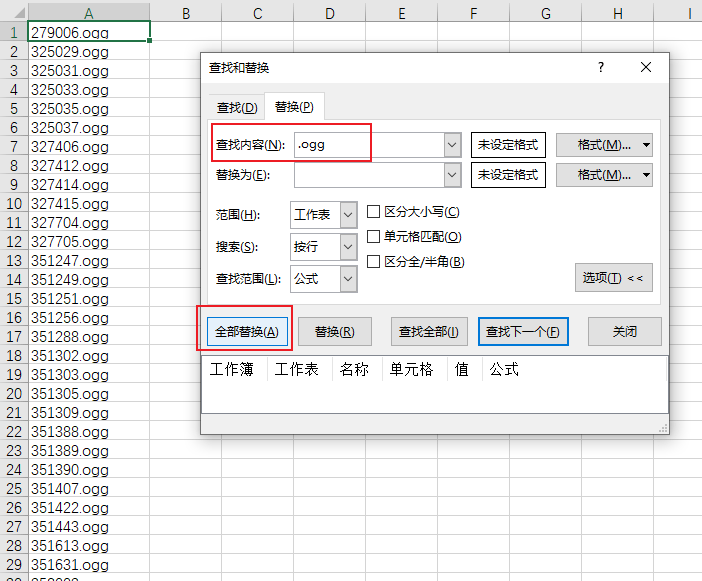Switch to the 查找 tab
This screenshot has width=702, height=581.
237,107
